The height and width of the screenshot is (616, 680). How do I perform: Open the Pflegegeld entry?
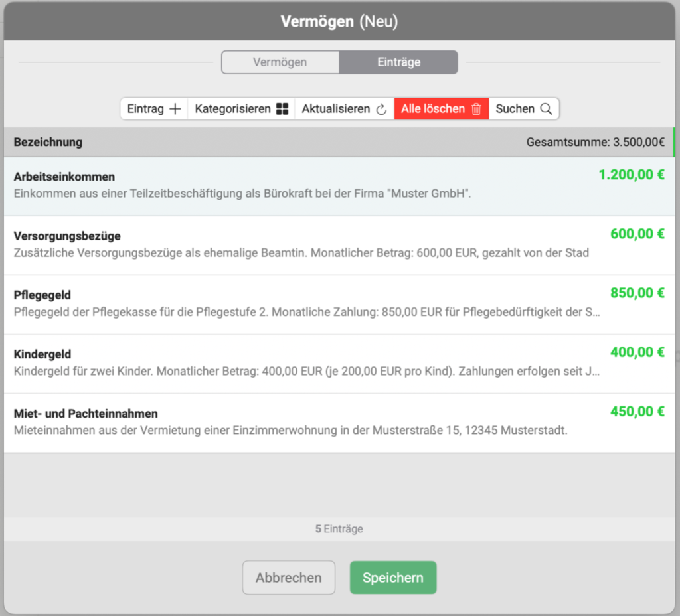(x=42, y=295)
